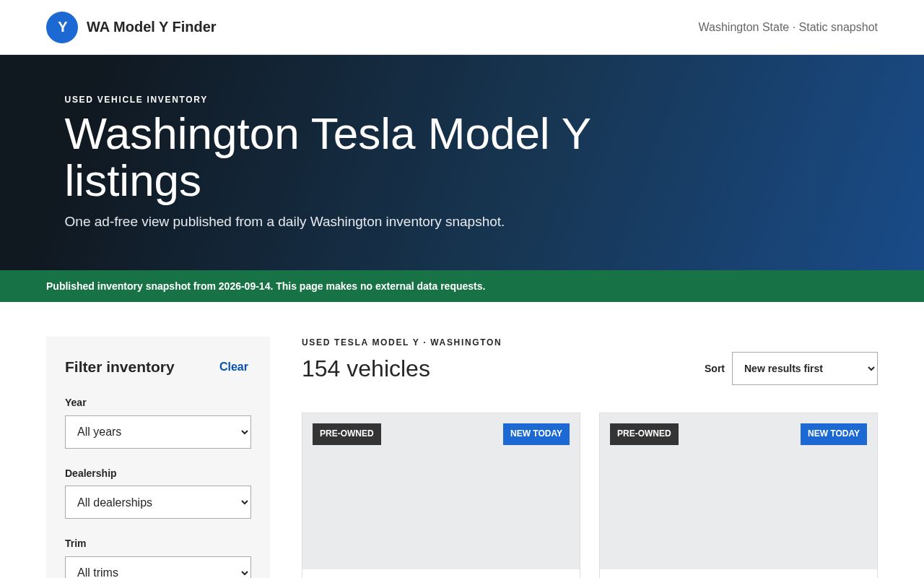Viewport: 924px width, 578px height.
Task: Click NEW TODAY badge on second vehicle card
Action: pos(834,434)
